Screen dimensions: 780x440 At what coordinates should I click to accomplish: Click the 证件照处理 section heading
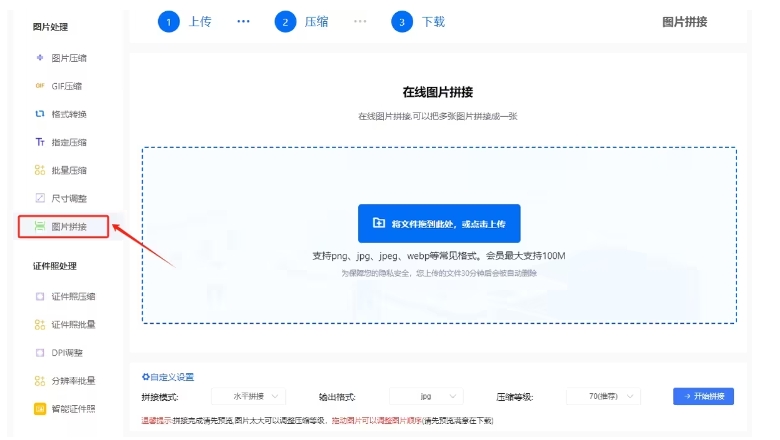(x=55, y=266)
